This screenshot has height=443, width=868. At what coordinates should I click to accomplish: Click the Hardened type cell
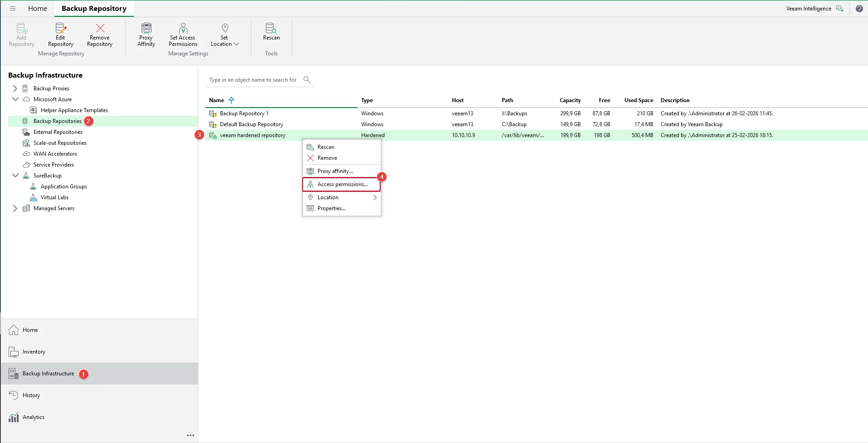tap(373, 135)
